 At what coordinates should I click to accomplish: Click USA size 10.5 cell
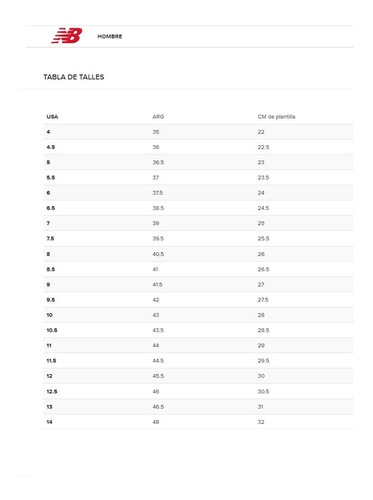pyautogui.click(x=52, y=330)
